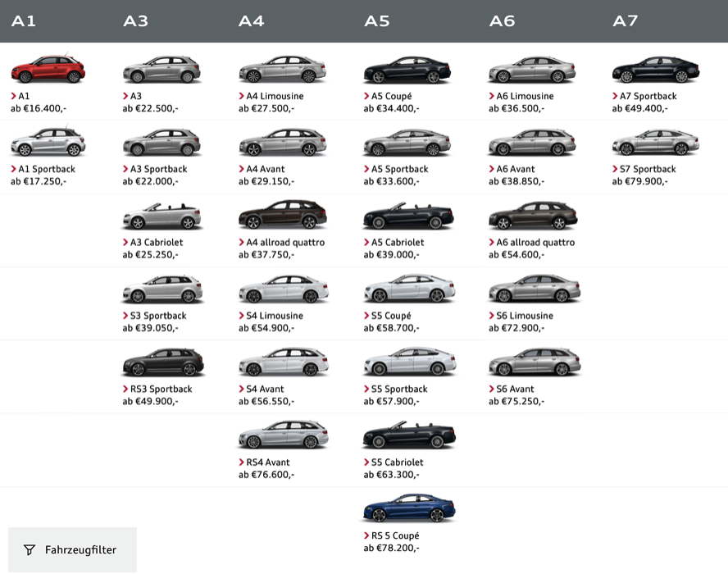Image resolution: width=728 pixels, height=574 pixels.
Task: Click the red chevron before S3 Sportback
Action: (125, 316)
